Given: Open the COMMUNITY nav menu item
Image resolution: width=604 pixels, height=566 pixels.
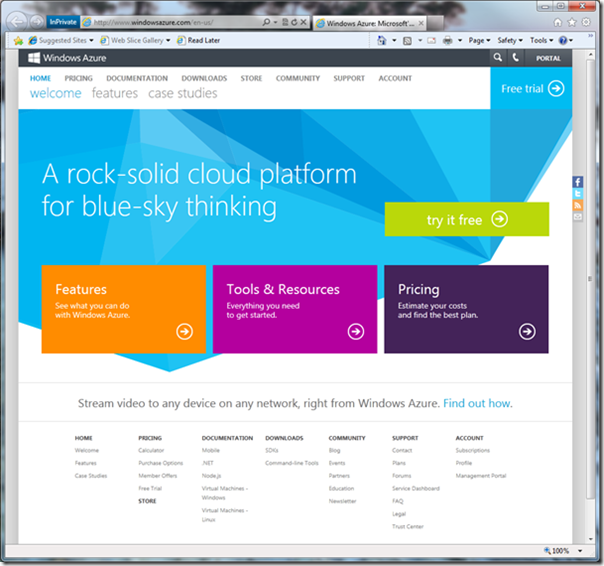Looking at the screenshot, I should point(298,78).
